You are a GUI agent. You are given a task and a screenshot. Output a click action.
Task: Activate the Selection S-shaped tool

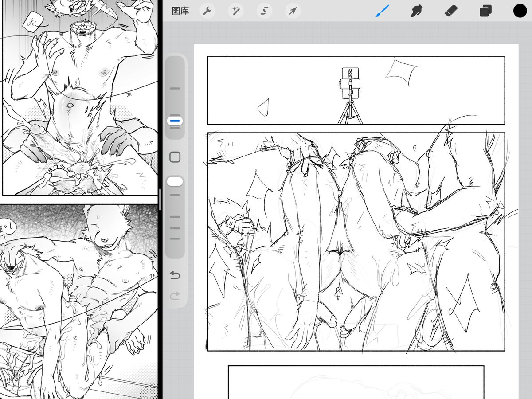point(264,11)
